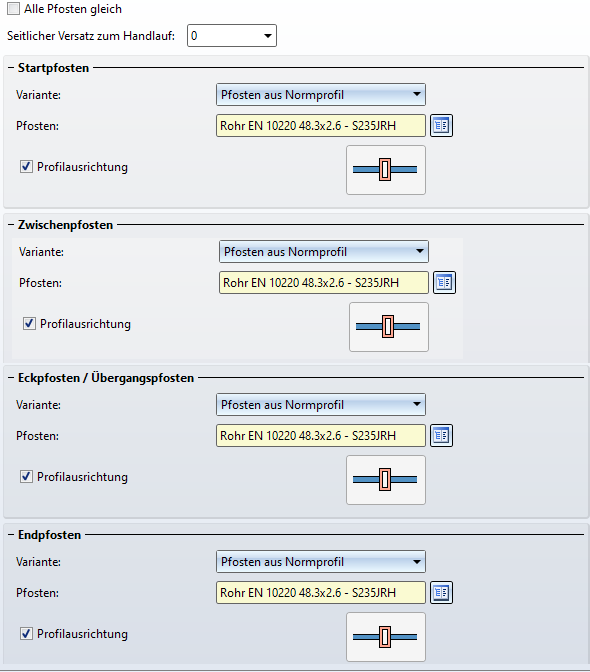Click Startpfosten profile orientation image button
590x672 pixels.
pos(386,170)
